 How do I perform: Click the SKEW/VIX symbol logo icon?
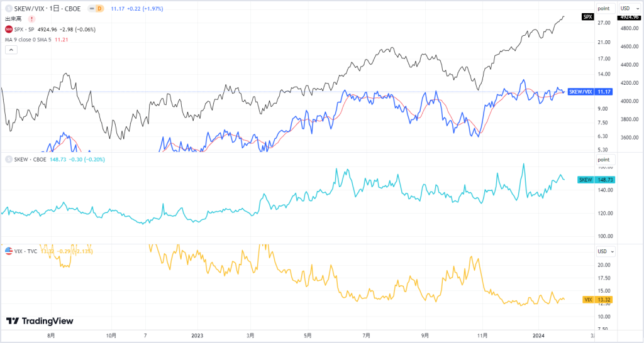[x=8, y=9]
